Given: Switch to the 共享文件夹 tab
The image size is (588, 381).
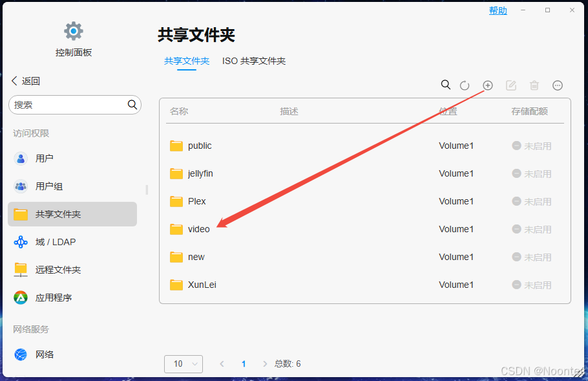Looking at the screenshot, I should point(186,61).
